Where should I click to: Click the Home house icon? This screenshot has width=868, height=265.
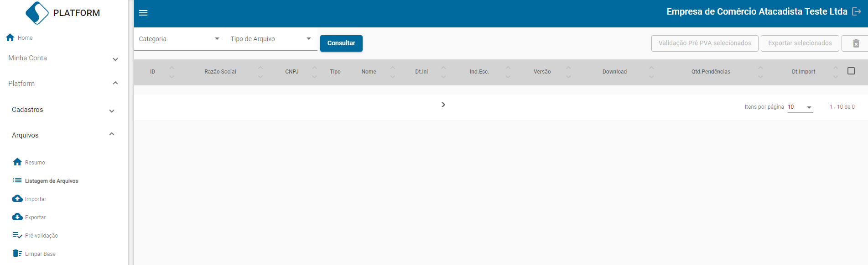(x=10, y=37)
